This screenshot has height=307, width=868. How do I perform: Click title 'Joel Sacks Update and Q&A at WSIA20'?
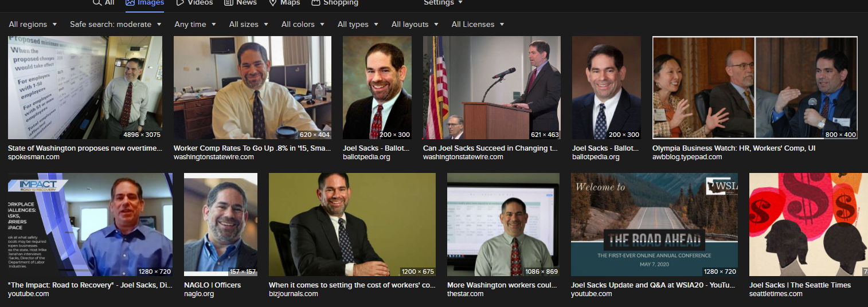tap(654, 285)
